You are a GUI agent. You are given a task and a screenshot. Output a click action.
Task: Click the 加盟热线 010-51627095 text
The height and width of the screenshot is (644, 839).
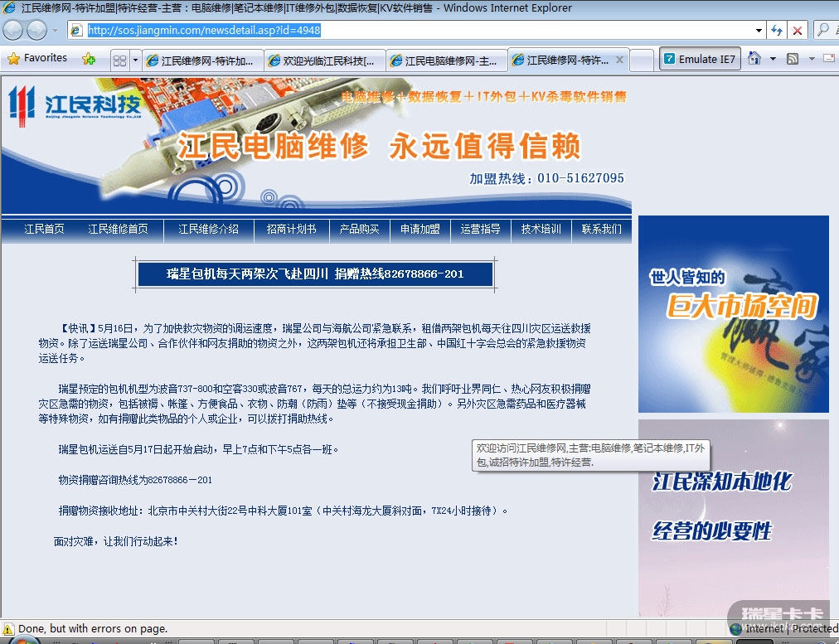(546, 178)
